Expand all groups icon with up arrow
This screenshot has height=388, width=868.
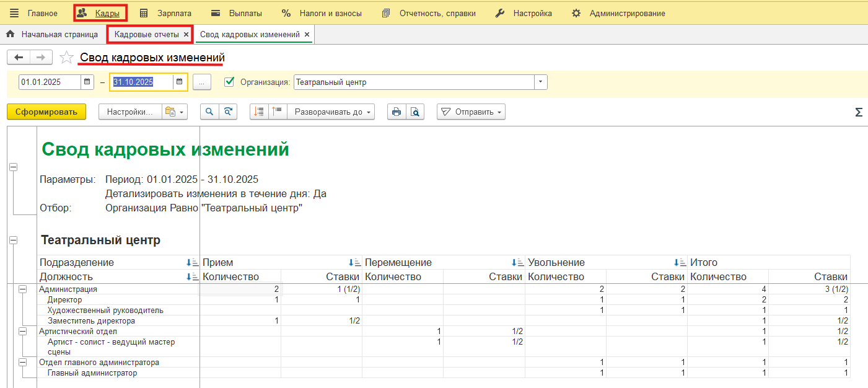coord(278,112)
